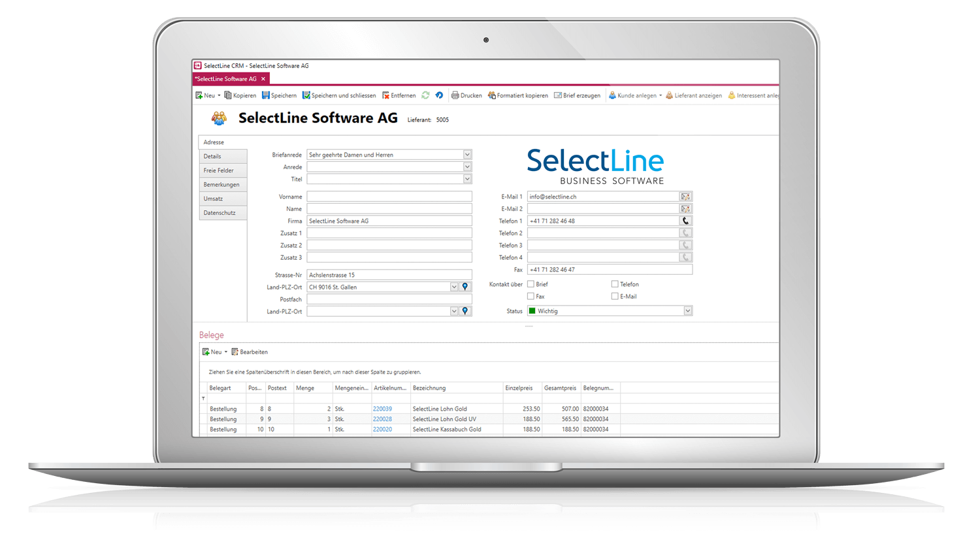The height and width of the screenshot is (538, 980).
Task: Click the blue undo arrow icon
Action: coord(439,95)
